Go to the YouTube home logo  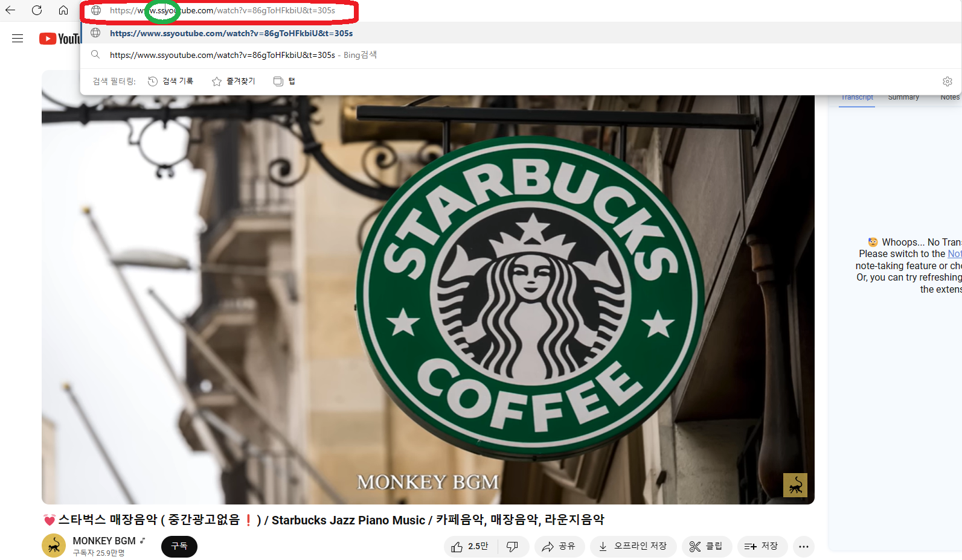pyautogui.click(x=60, y=39)
